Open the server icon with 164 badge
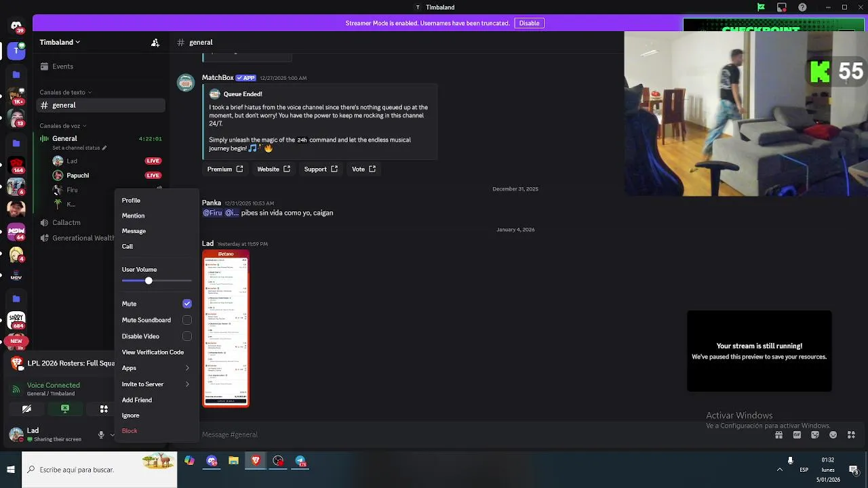Viewport: 868px width, 488px height. click(x=16, y=165)
